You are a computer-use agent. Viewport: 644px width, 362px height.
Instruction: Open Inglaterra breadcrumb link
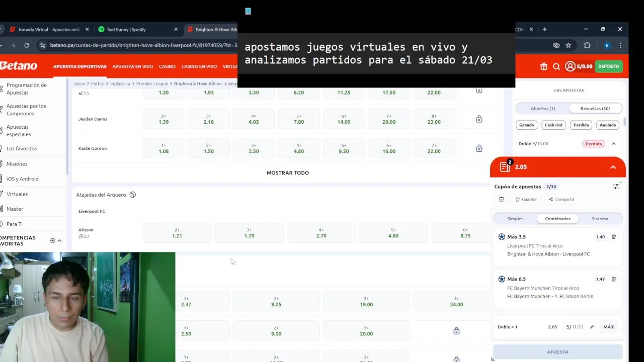[120, 83]
